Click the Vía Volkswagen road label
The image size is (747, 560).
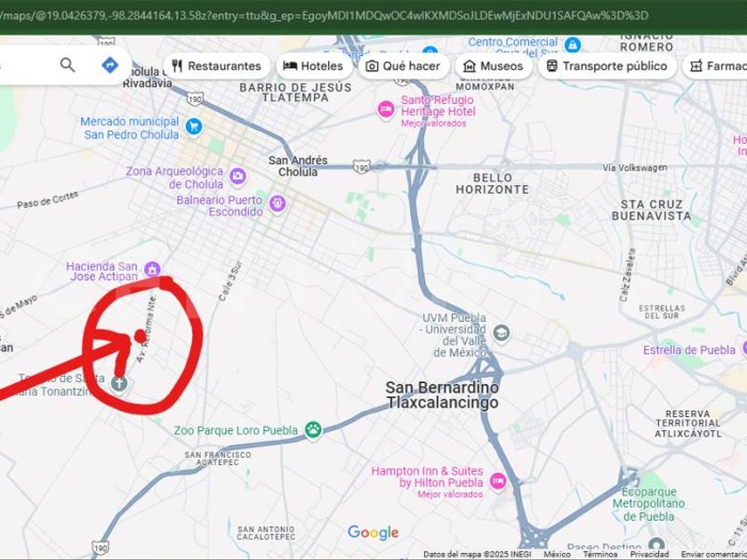click(635, 168)
